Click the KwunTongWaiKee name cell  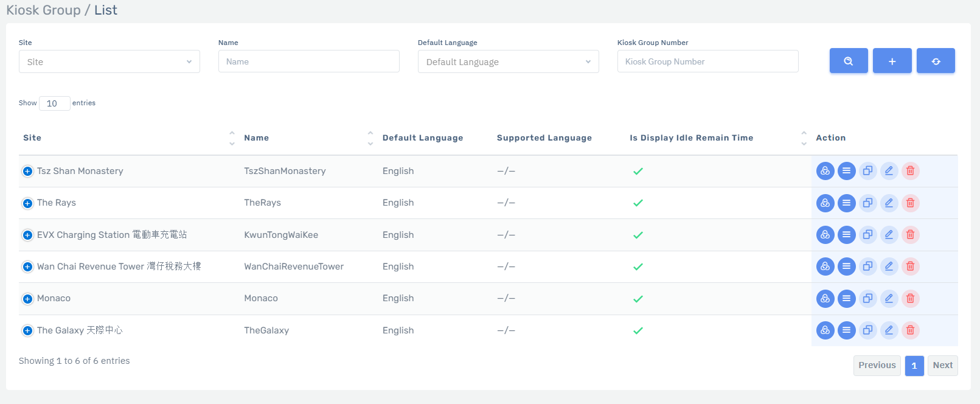pos(281,235)
